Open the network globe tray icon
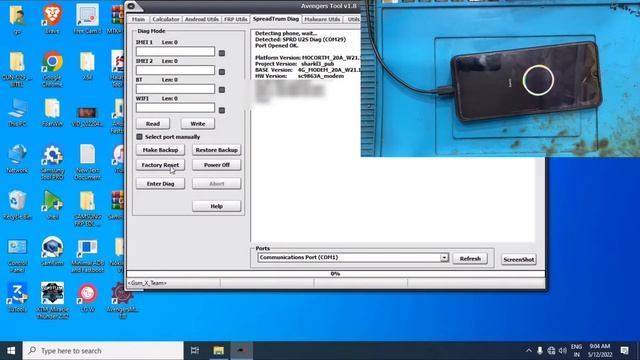The image size is (640, 360). coord(551,351)
